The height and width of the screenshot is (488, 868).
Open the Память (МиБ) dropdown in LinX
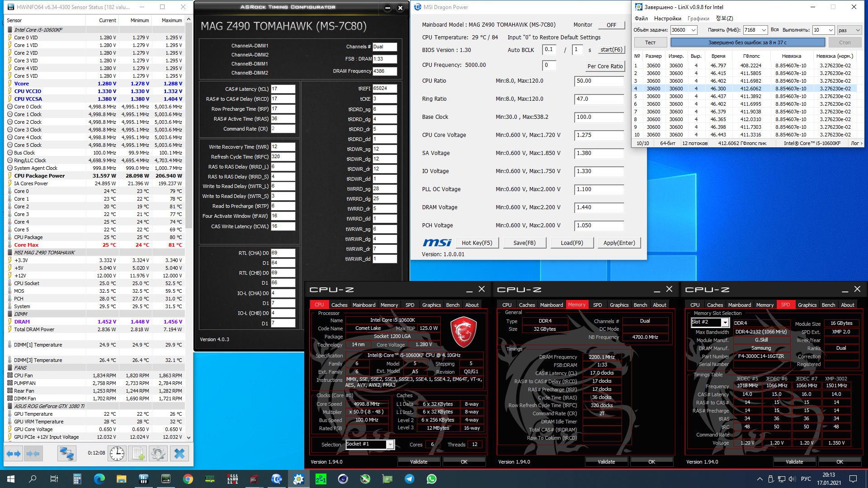click(x=764, y=30)
